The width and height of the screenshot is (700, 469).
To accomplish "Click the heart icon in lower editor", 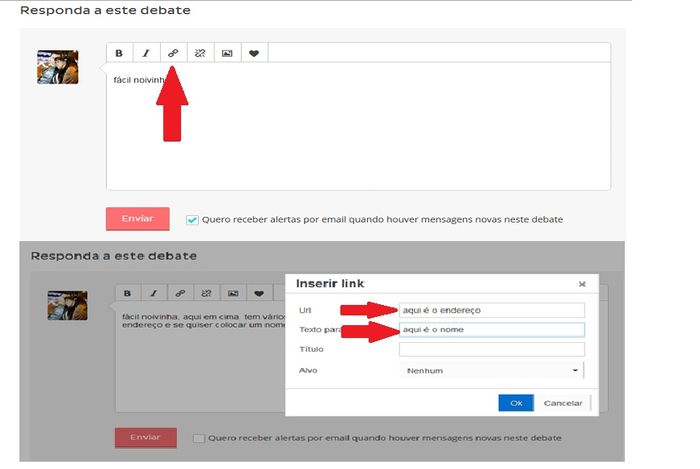I will (x=259, y=293).
